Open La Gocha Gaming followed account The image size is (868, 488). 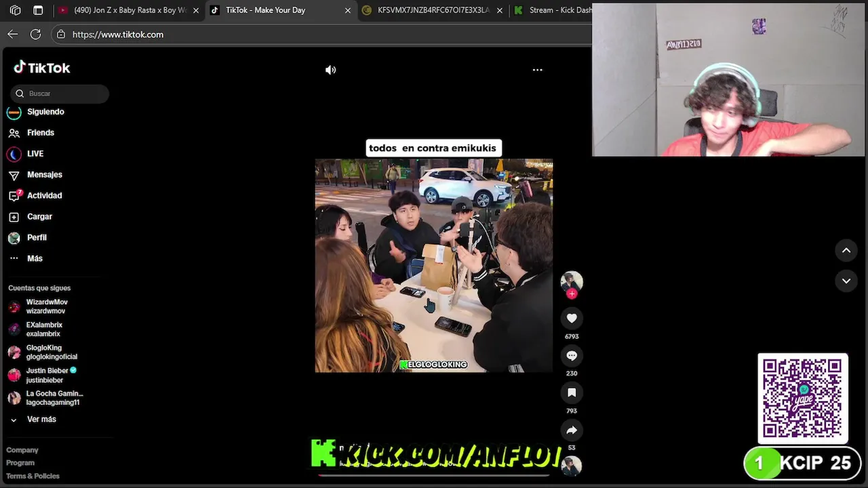tap(54, 398)
